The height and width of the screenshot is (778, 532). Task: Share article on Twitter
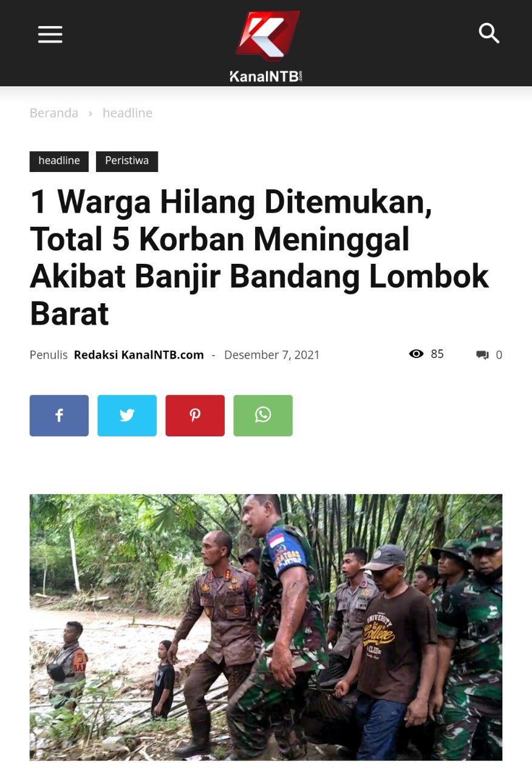[x=127, y=416]
